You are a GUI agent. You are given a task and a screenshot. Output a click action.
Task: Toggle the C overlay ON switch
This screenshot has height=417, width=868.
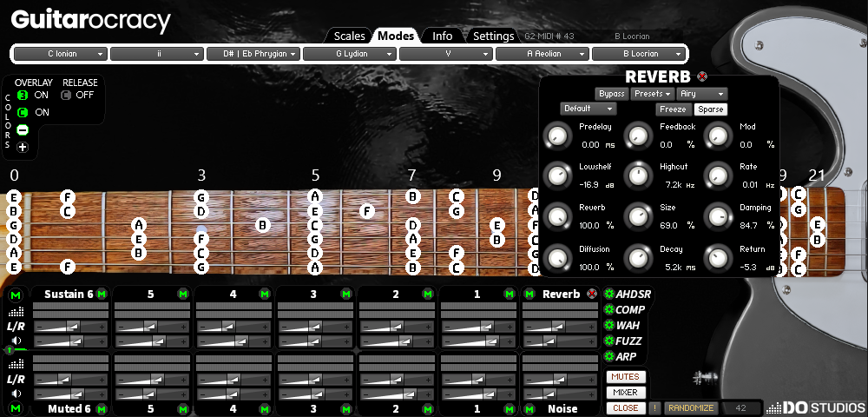tap(23, 112)
